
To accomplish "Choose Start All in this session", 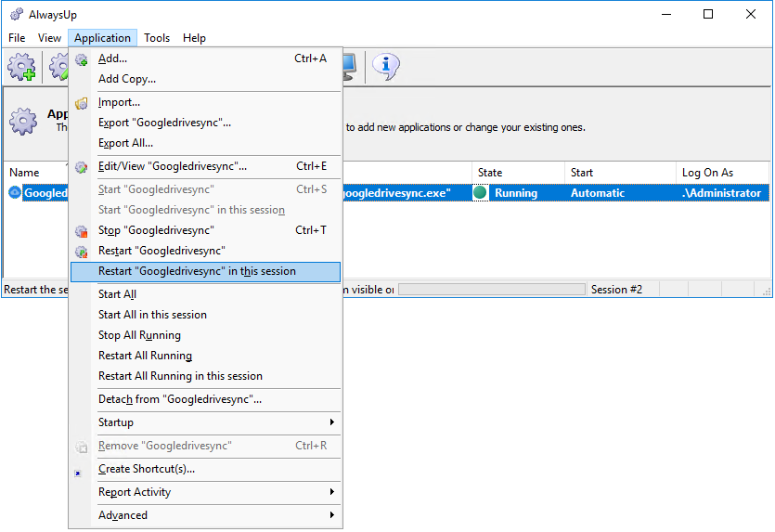I will pyautogui.click(x=205, y=315).
